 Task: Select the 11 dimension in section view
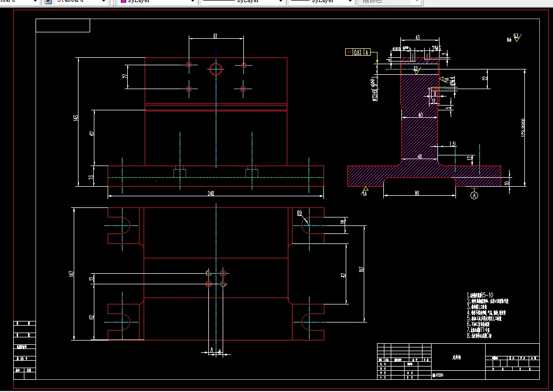pyautogui.click(x=434, y=102)
